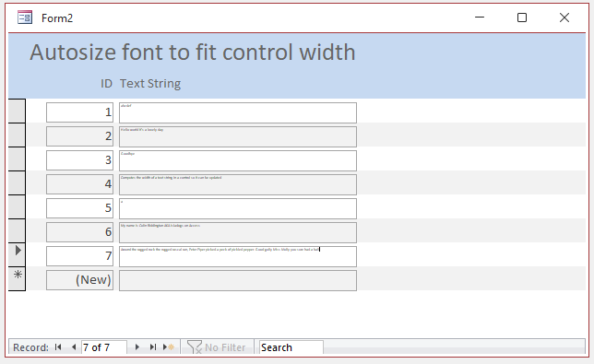Select record 5 via its record selector

[17, 207]
